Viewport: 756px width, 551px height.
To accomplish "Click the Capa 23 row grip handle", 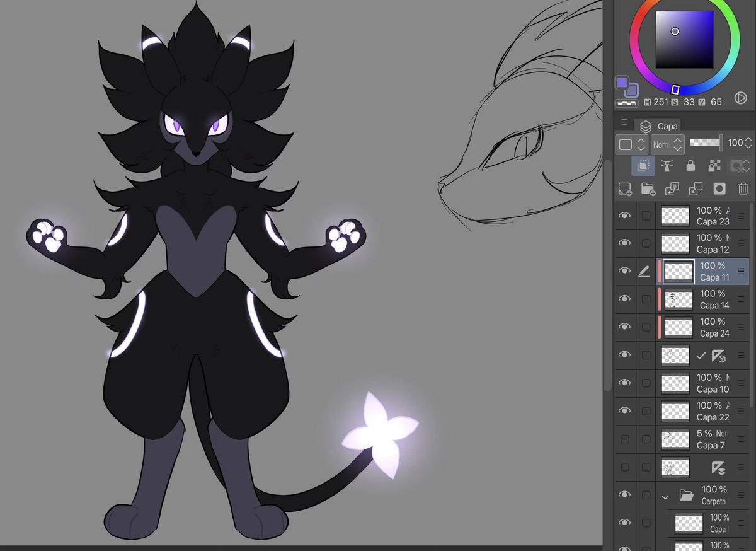I will (x=741, y=216).
